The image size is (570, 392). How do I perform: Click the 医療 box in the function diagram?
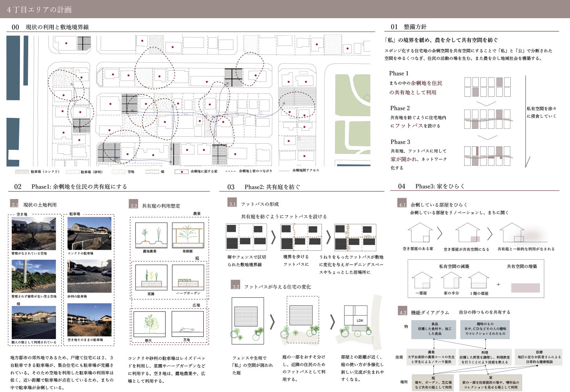[x=539, y=357]
